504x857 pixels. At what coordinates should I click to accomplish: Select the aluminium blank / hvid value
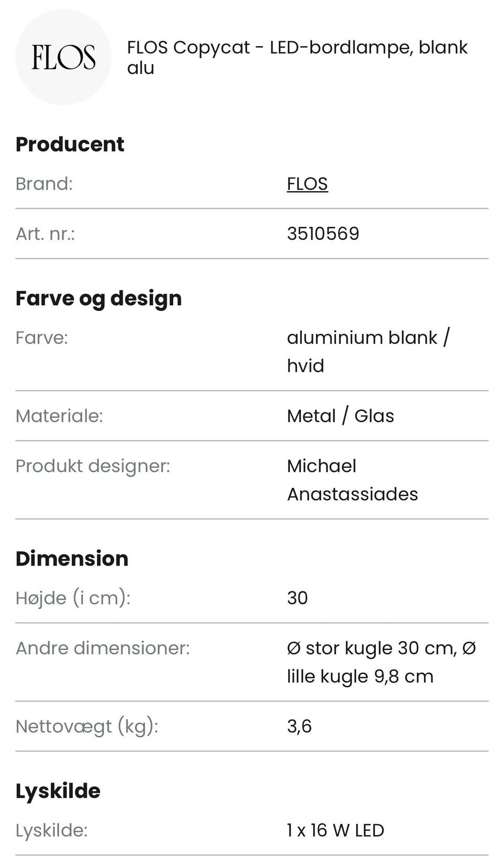click(x=368, y=351)
